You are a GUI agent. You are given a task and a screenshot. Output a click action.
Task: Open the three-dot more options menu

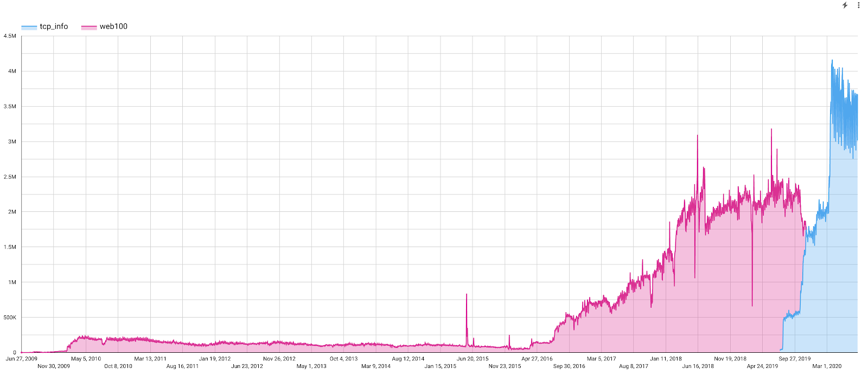pos(858,5)
